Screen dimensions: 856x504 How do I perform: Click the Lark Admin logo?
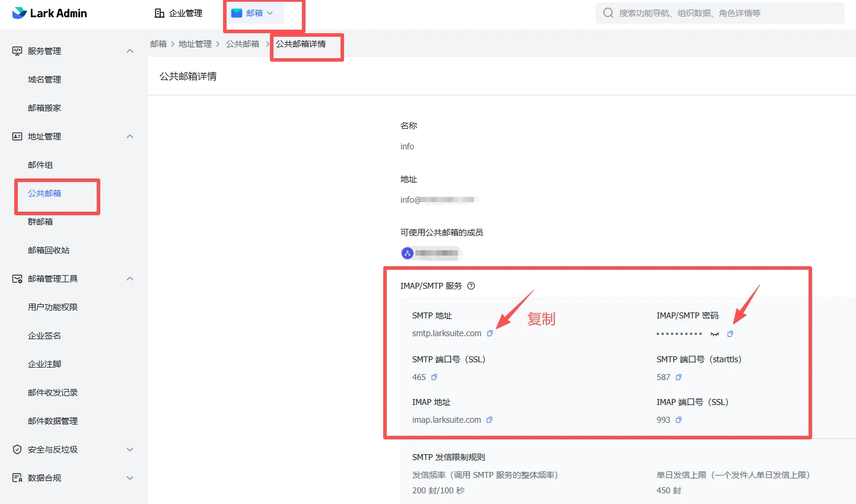coord(50,12)
